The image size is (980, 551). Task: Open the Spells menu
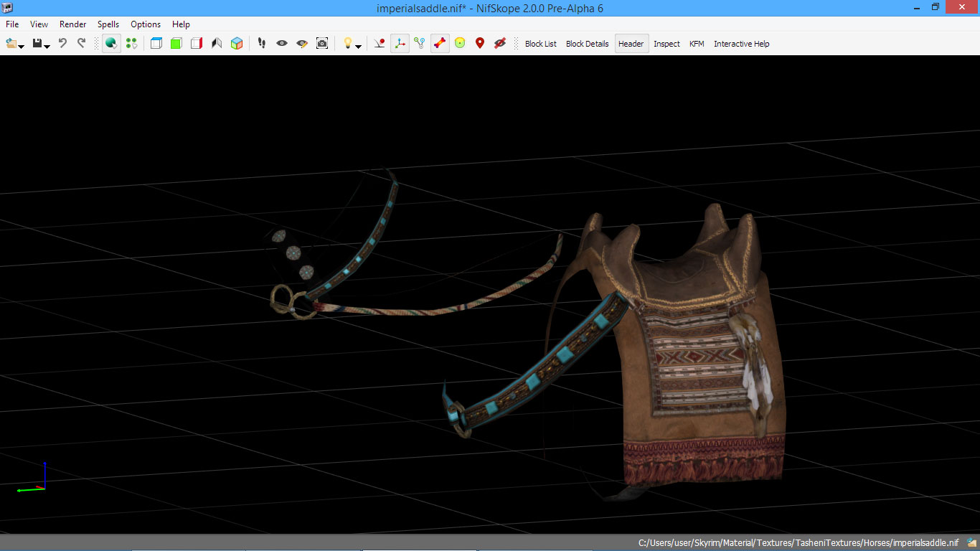point(108,24)
